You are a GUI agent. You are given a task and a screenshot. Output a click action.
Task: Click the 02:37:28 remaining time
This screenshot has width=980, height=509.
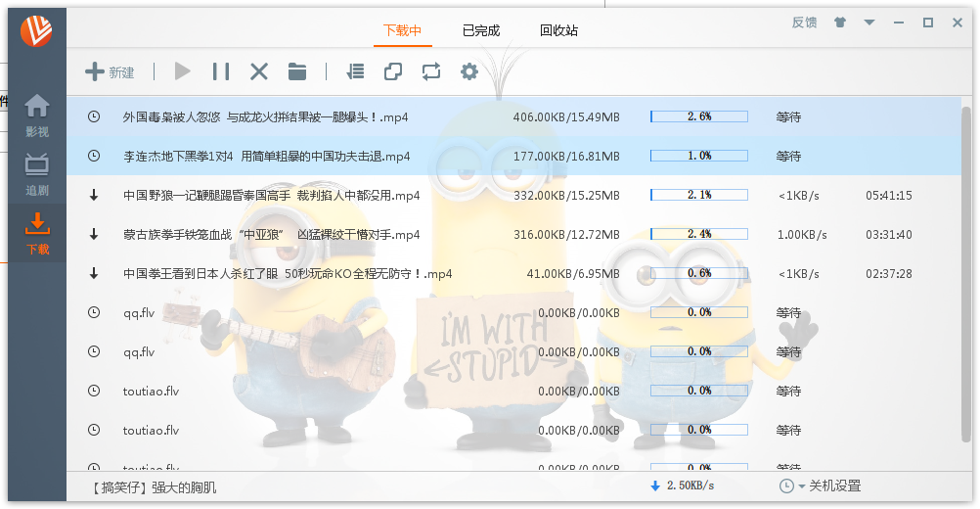[889, 274]
